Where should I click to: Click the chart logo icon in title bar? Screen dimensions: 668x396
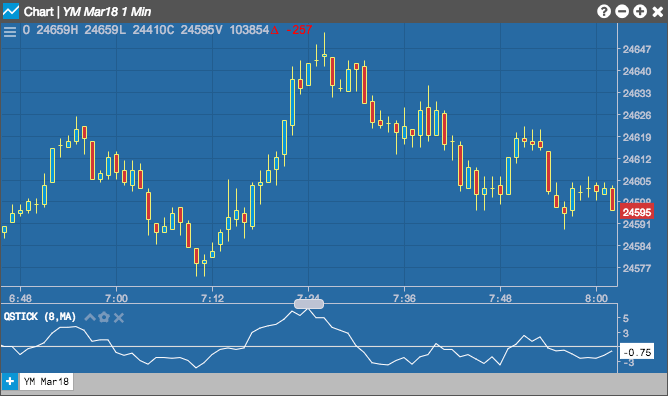click(x=11, y=11)
